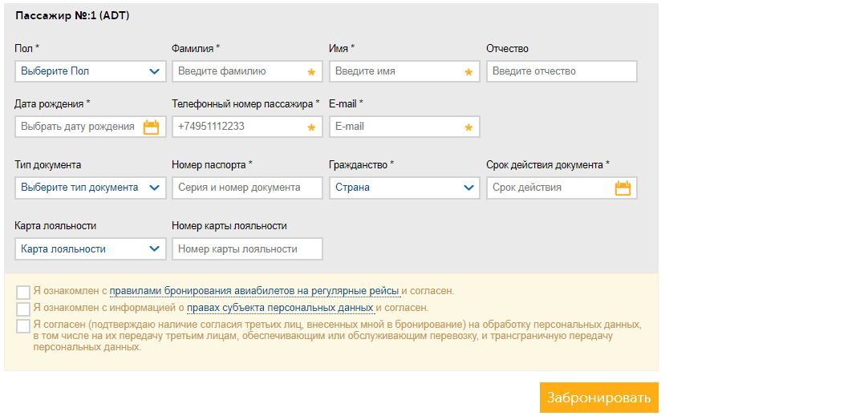The image size is (868, 416).
Task: Expand the 'Выберите Пол' gender dropdown
Action: 91,71
